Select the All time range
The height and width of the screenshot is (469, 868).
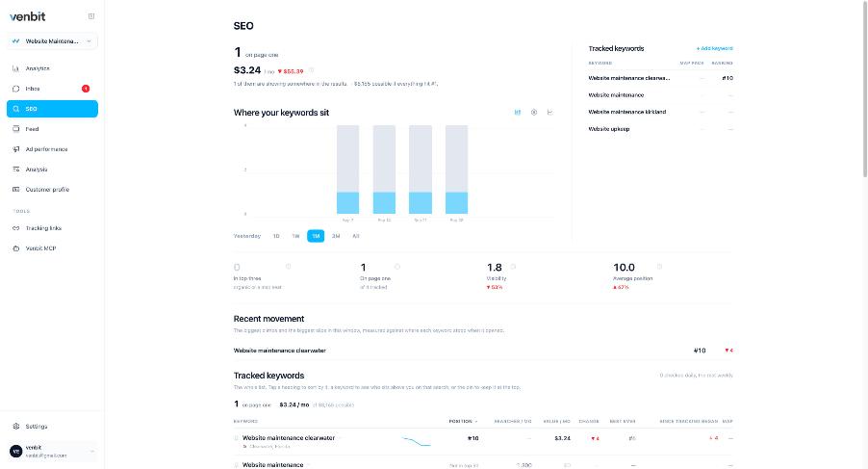[x=355, y=236]
